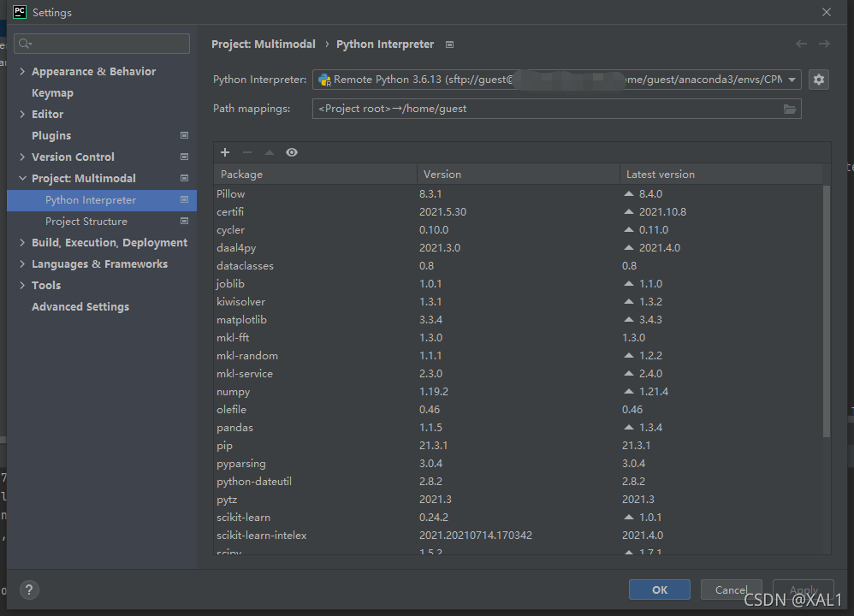Click the uninstall package minus icon
This screenshot has height=616, width=854.
(247, 152)
